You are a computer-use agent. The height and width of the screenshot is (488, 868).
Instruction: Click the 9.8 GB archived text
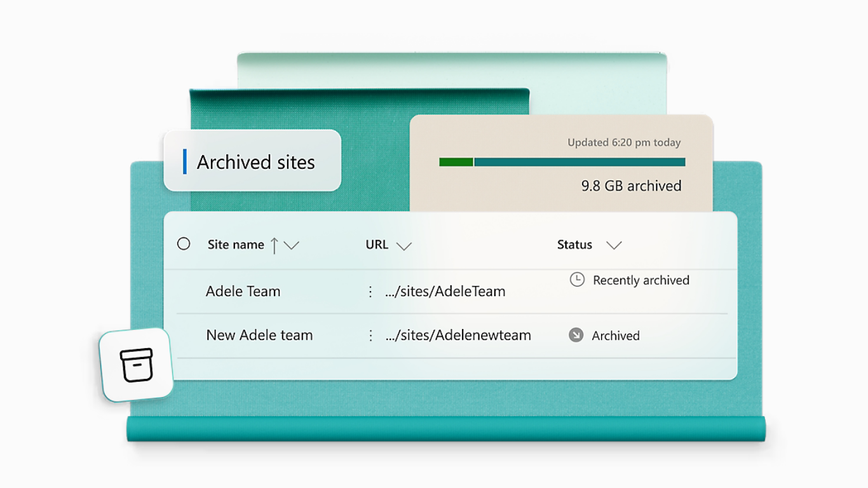tap(631, 186)
